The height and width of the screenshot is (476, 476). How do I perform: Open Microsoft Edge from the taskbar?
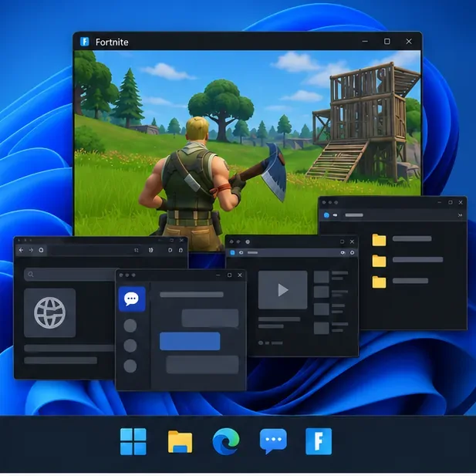click(x=226, y=441)
